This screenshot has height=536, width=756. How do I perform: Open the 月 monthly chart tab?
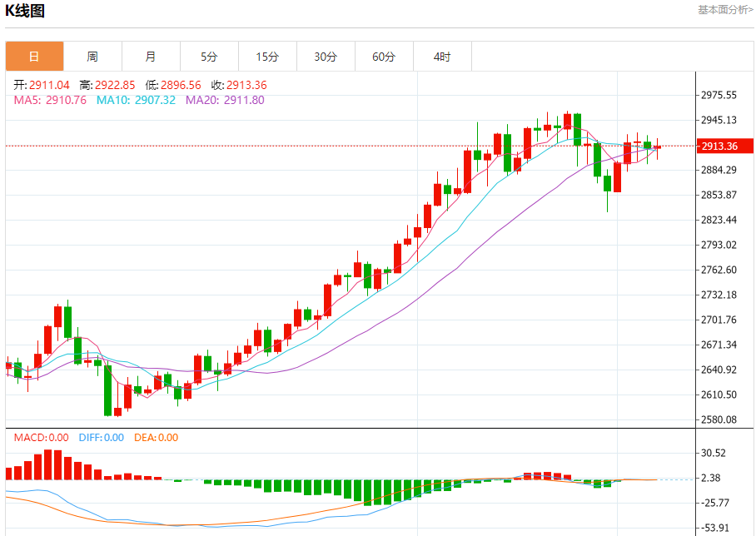click(151, 57)
